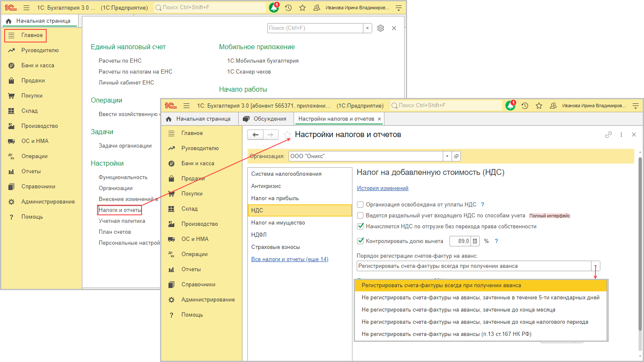Image resolution: width=644 pixels, height=362 pixels.
Task: Choose option 'Не регистрировать (п.13 ст.167 НК РФ)'
Action: click(x=481, y=334)
